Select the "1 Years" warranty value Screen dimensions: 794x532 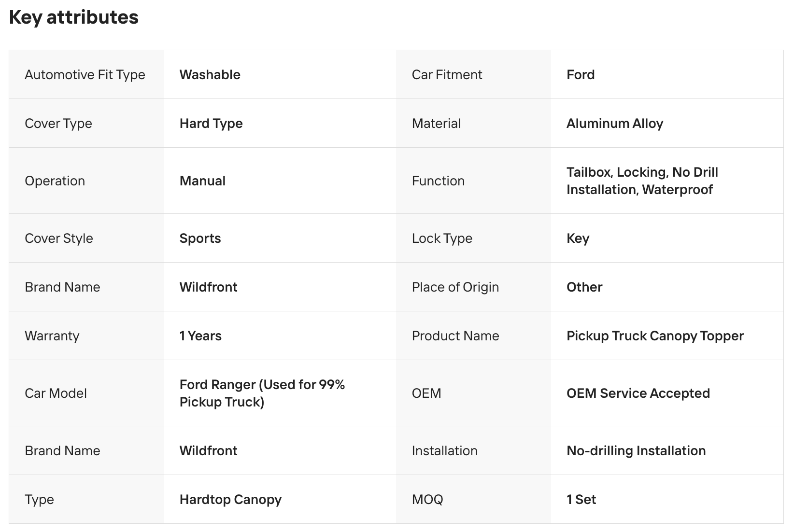(x=200, y=336)
